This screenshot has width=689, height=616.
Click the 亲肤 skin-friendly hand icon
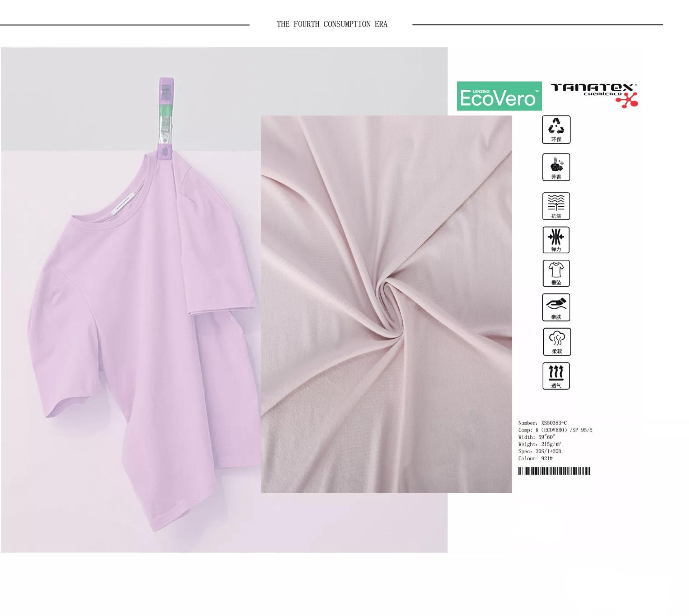[x=556, y=307]
